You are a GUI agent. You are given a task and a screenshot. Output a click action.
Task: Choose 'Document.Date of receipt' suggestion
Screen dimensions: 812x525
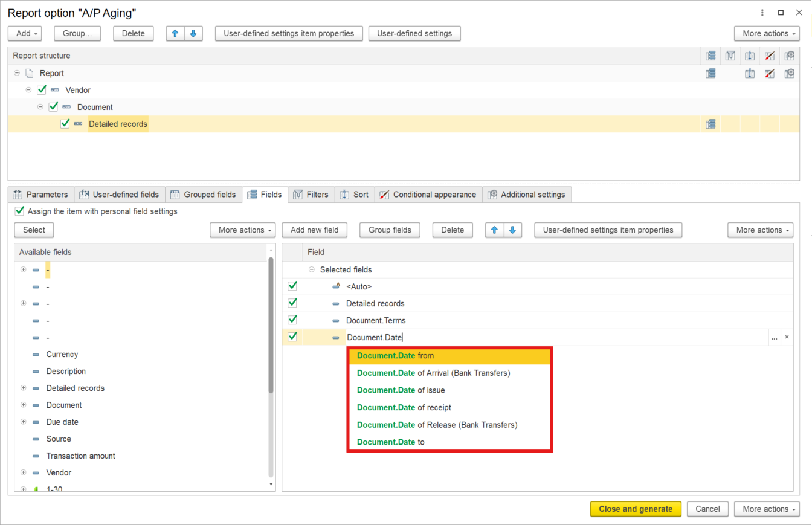tap(449, 407)
